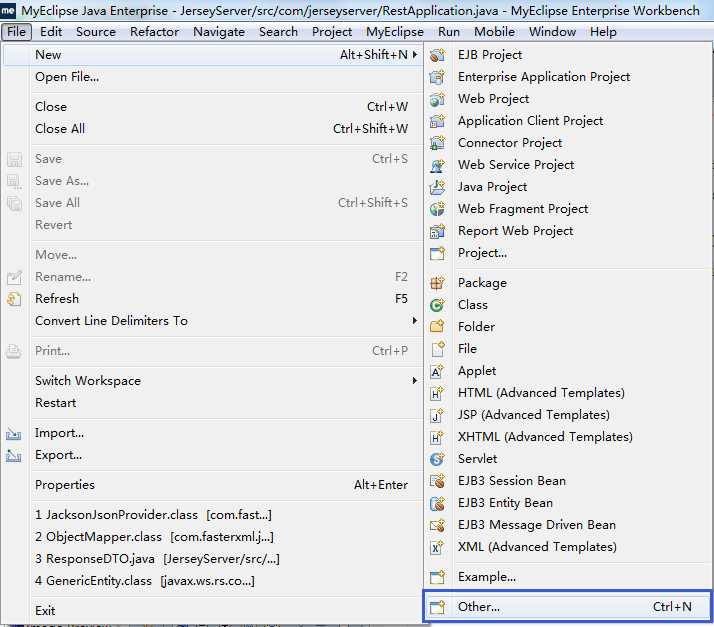The image size is (714, 627).
Task: Open recent file 4 GenericEntity.class
Action: [x=214, y=581]
